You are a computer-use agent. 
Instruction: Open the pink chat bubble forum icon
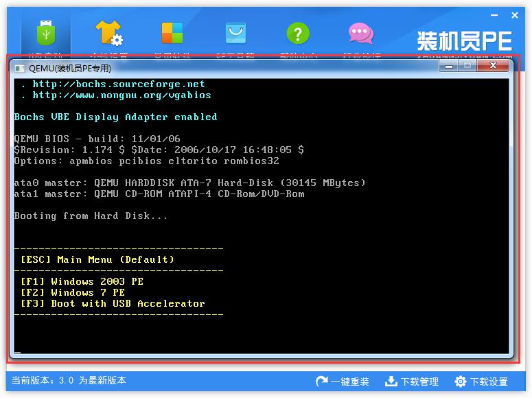click(x=360, y=33)
